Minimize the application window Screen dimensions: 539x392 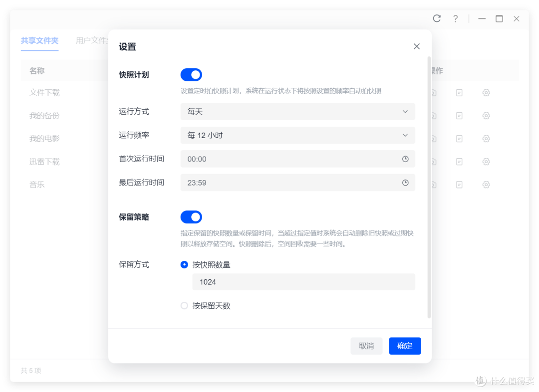[482, 19]
